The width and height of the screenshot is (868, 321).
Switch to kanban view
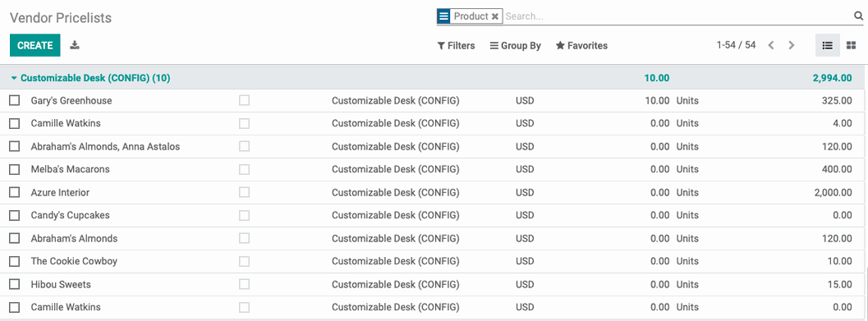click(852, 45)
